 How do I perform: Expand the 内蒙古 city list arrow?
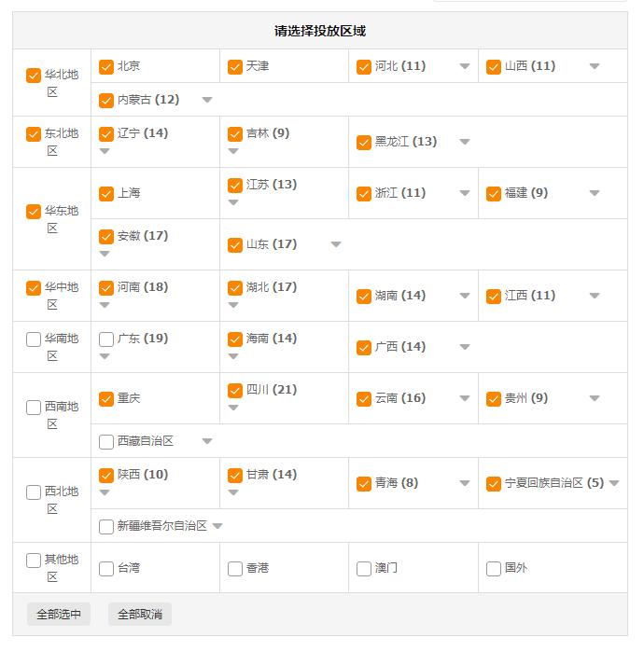[x=207, y=101]
